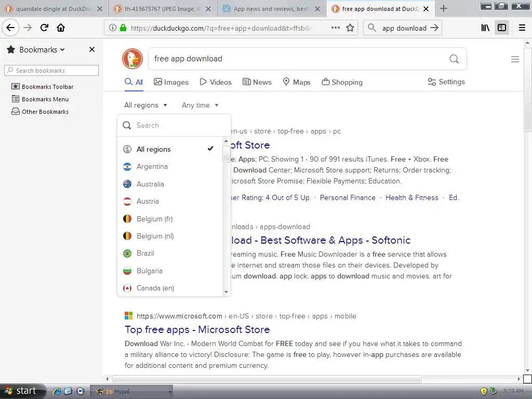This screenshot has width=532, height=399.
Task: Open the Health & Fitness sublink
Action: tap(411, 197)
